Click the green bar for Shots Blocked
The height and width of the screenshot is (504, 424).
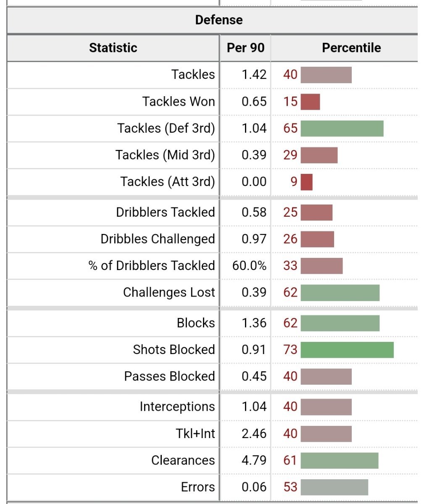[347, 350]
